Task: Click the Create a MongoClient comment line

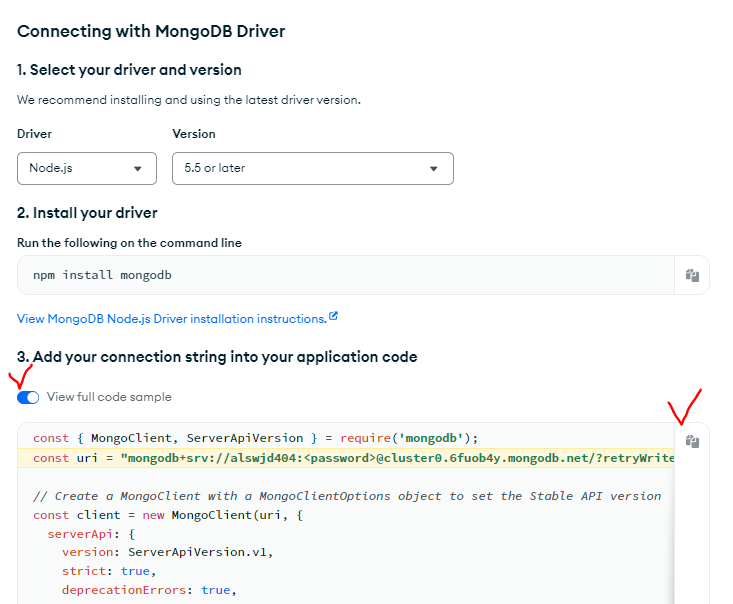Action: click(347, 496)
